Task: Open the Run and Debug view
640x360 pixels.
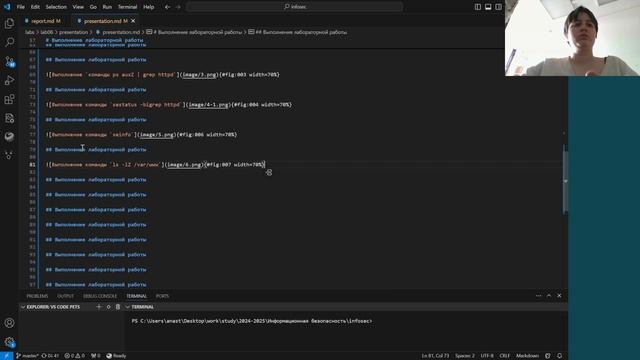Action: coord(9,80)
